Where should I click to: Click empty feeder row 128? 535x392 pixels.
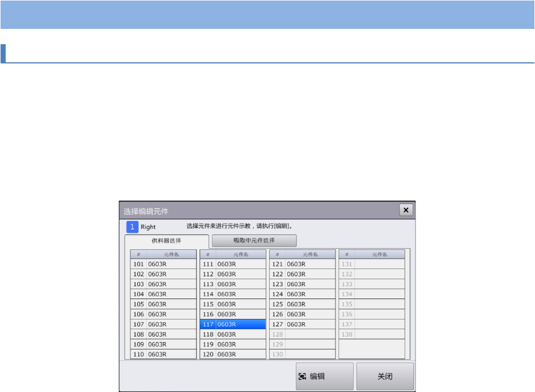pos(302,334)
